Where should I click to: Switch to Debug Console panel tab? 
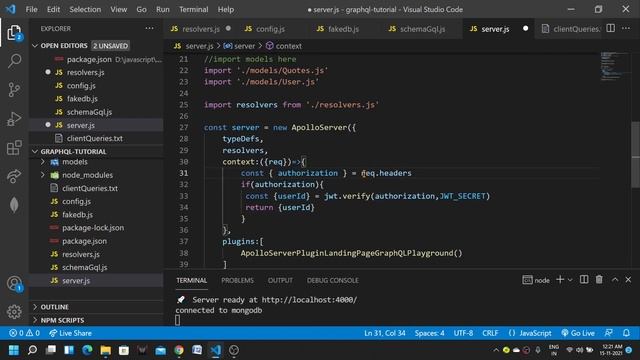coord(333,280)
